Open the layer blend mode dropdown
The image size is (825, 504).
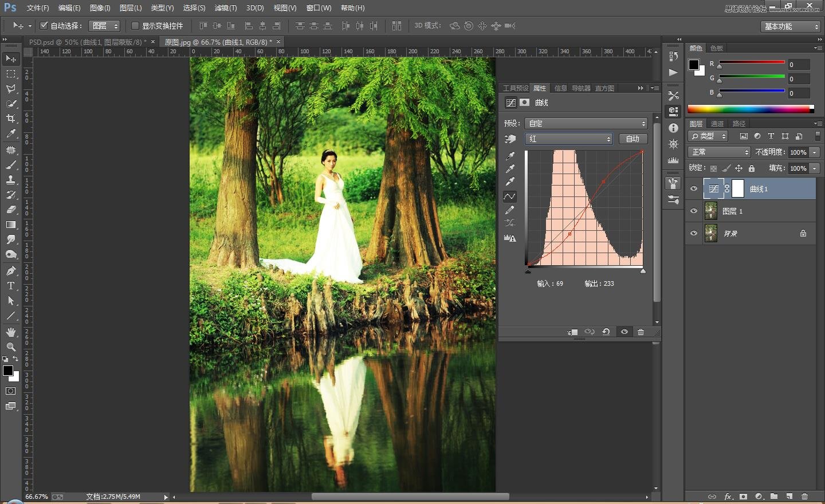719,152
